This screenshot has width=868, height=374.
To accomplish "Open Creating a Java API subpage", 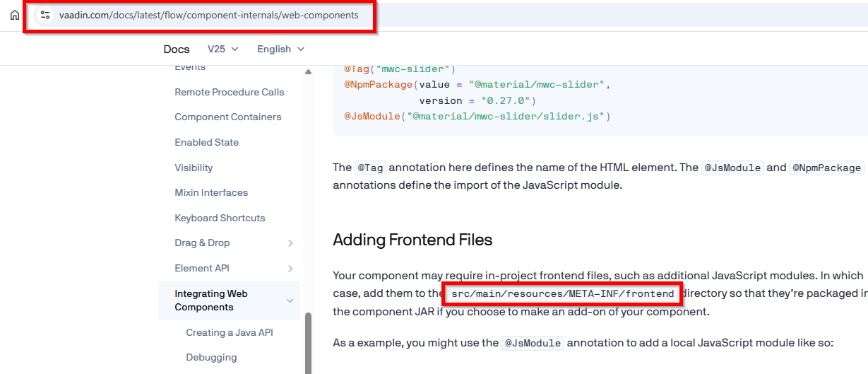I will tap(229, 332).
